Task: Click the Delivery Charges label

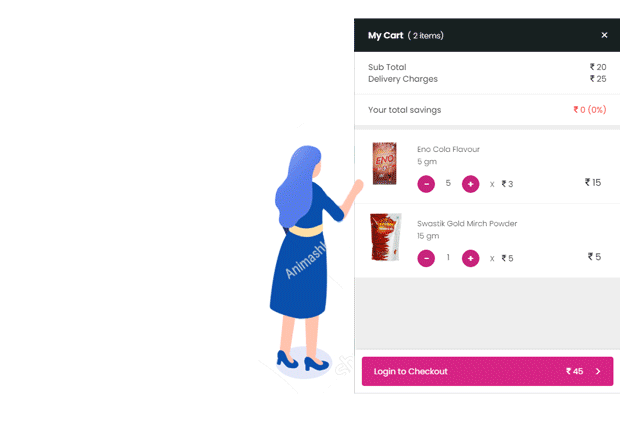Action: (x=403, y=79)
